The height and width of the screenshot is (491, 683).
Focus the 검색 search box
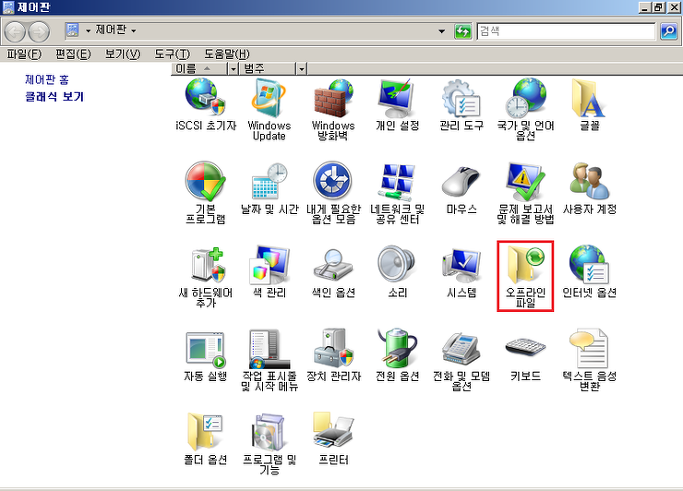click(566, 31)
